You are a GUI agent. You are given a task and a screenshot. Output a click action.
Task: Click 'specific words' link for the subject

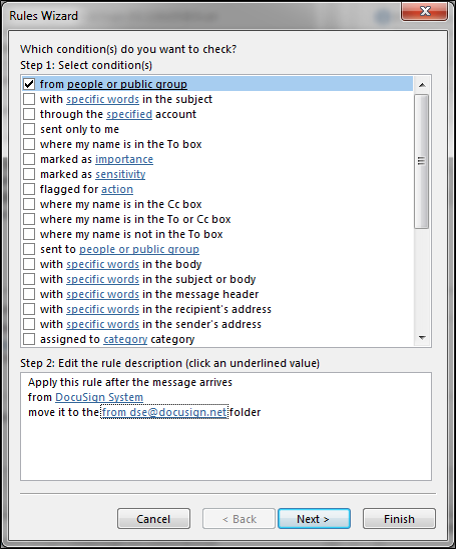point(103,99)
